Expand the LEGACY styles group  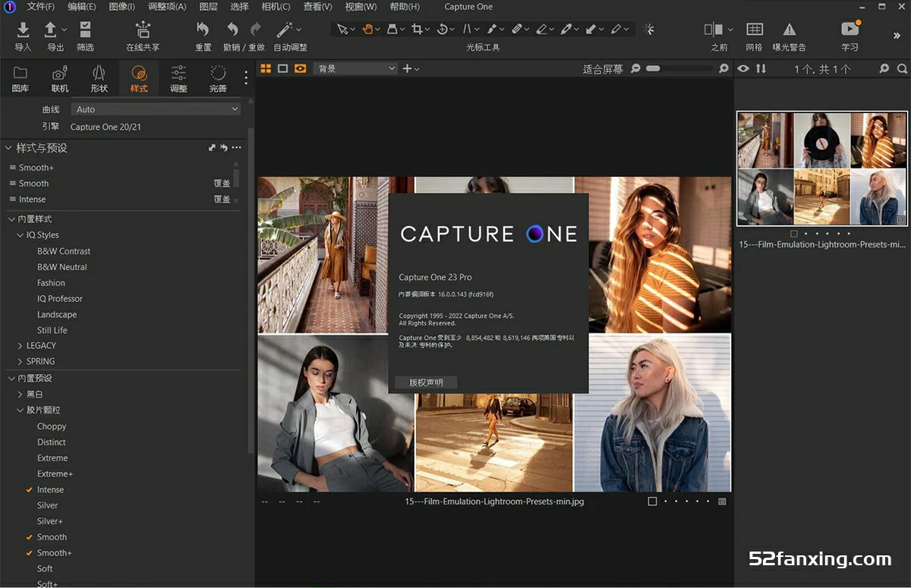tap(20, 346)
